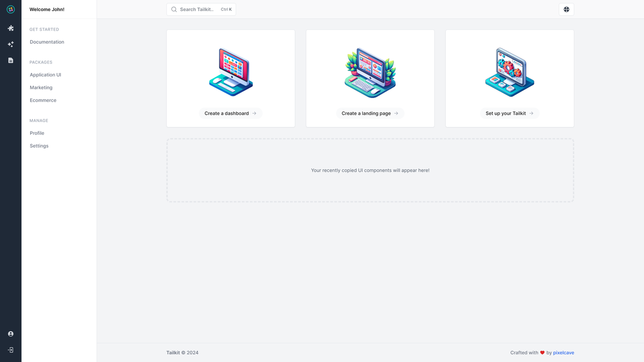Click the sparkles icon in dark sidebar
The width and height of the screenshot is (644, 362).
[x=11, y=44]
